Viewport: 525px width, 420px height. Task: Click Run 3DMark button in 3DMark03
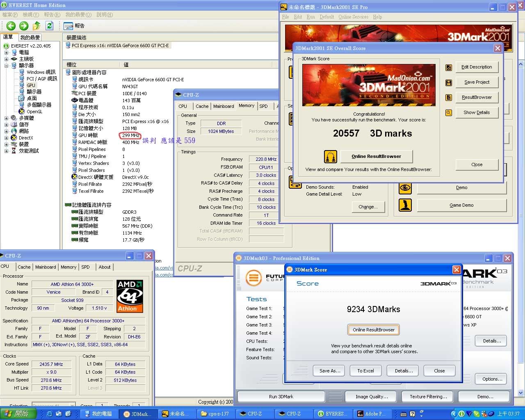point(281,397)
